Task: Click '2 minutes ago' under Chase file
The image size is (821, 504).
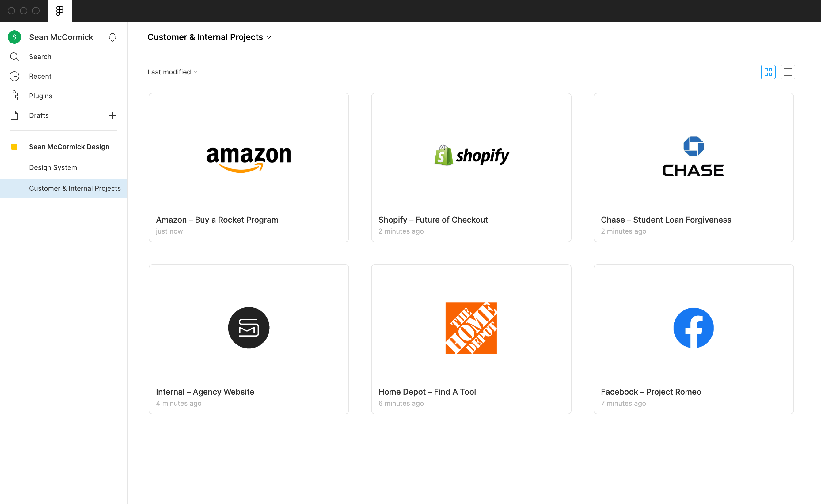Action: [x=623, y=231]
